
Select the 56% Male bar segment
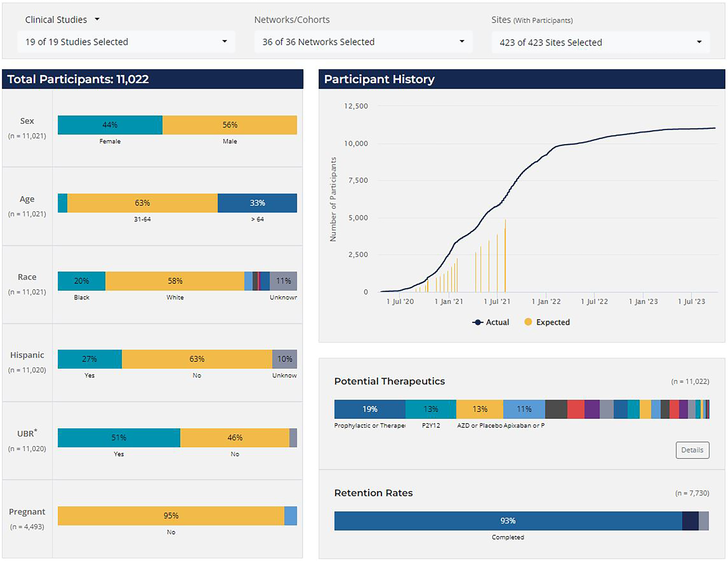tap(230, 125)
